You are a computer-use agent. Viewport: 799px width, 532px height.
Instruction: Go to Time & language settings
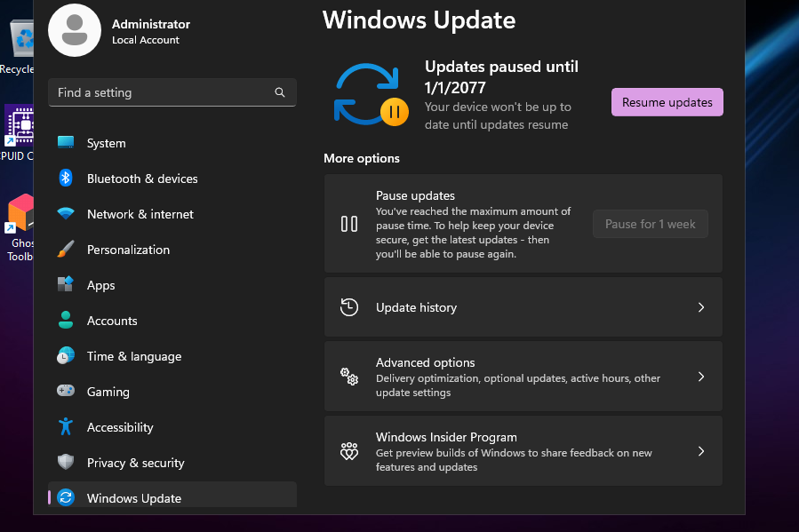pyautogui.click(x=133, y=356)
